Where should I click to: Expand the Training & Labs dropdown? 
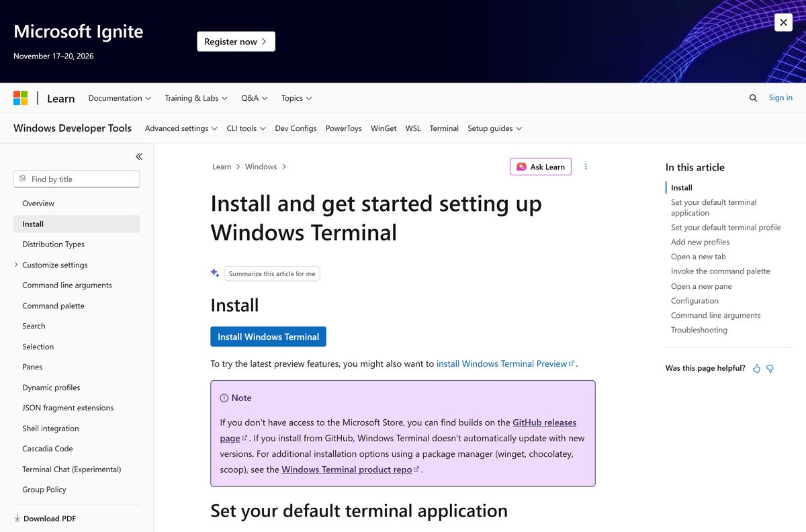(196, 98)
